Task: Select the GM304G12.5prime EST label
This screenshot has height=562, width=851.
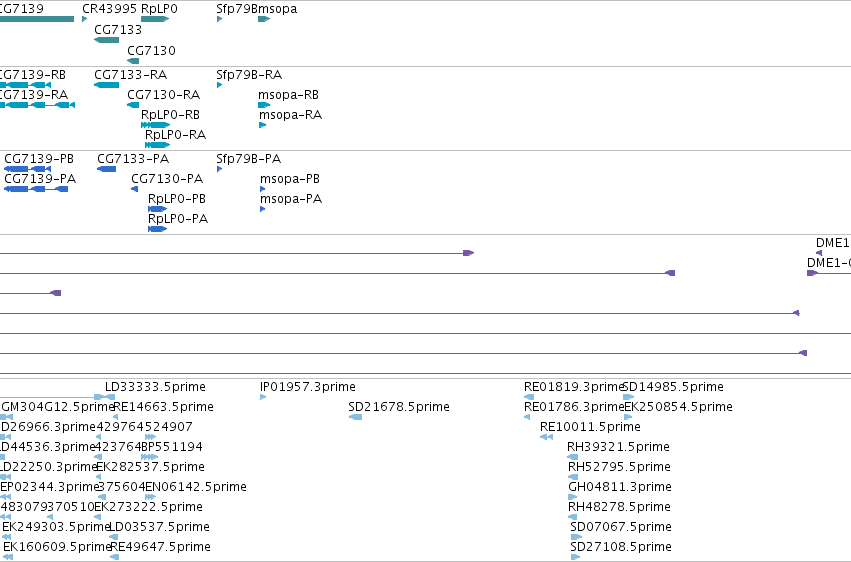Action: click(58, 407)
